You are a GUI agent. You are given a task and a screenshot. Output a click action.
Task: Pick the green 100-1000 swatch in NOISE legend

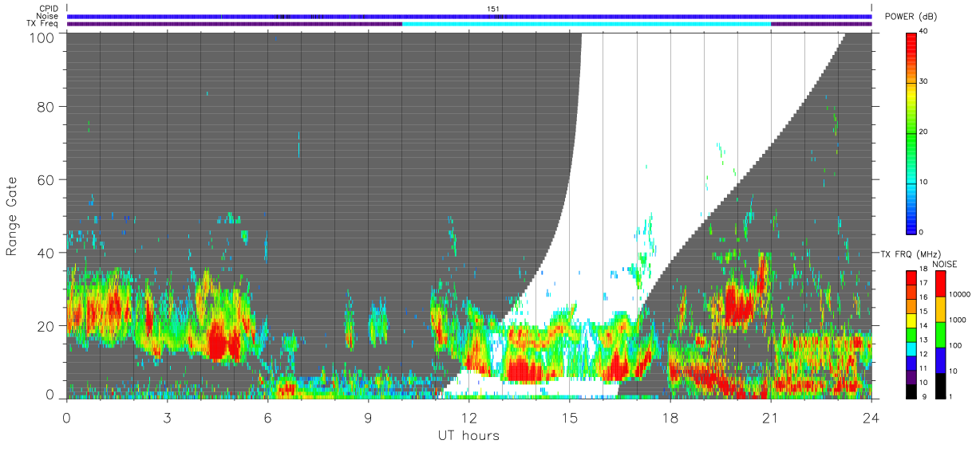[x=941, y=335]
